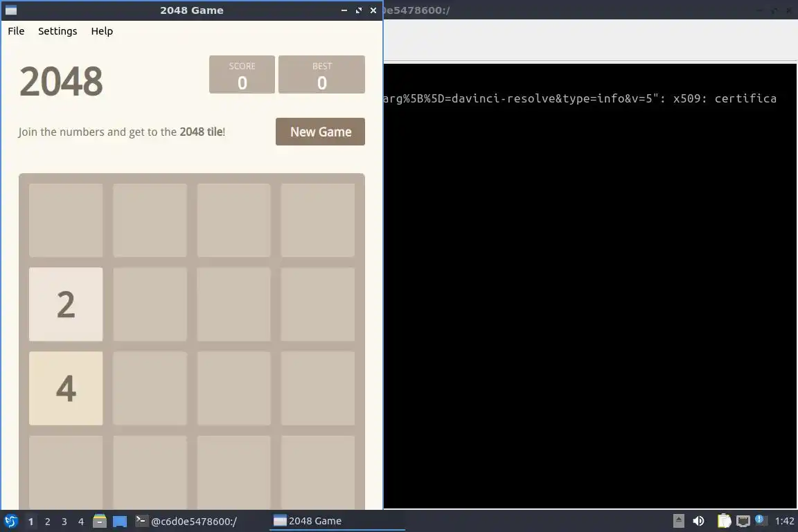Maximize the 2048 Game window
The height and width of the screenshot is (532, 798).
click(359, 10)
